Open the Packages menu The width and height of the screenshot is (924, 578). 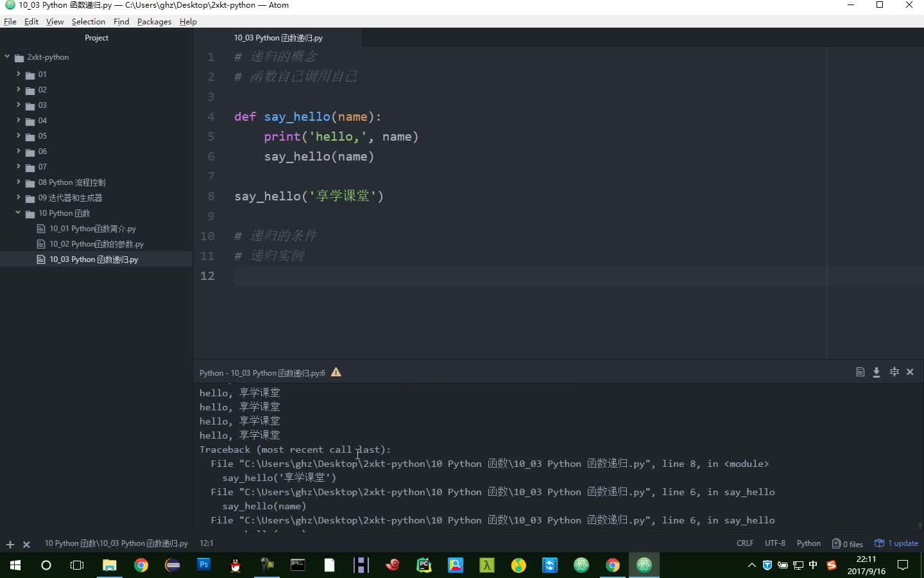(154, 21)
